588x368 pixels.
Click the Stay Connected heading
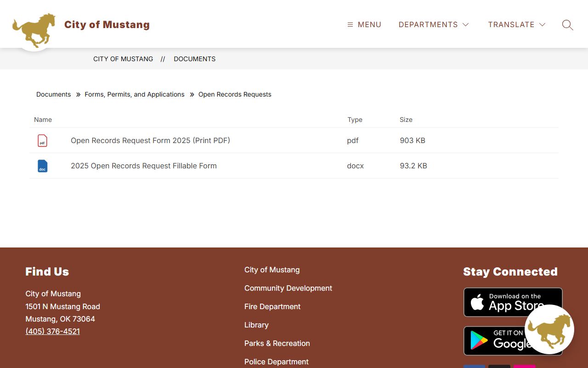pos(510,271)
